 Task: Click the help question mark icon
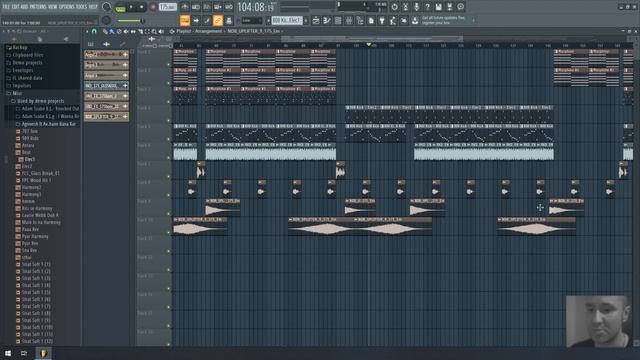[x=427, y=7]
